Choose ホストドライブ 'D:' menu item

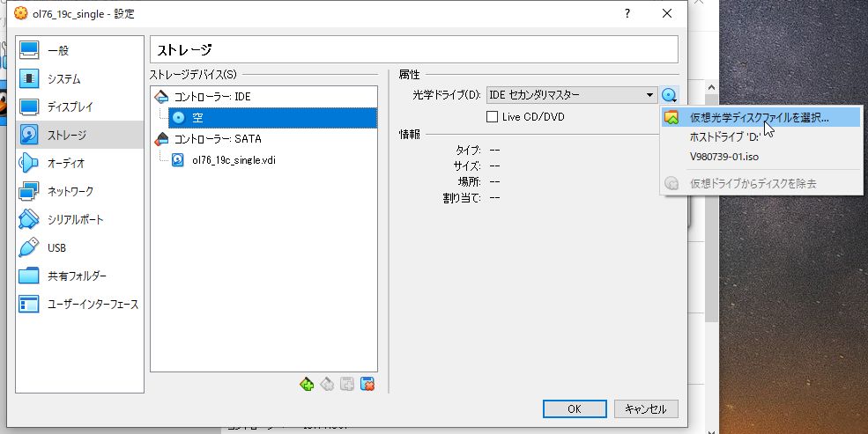point(761,137)
